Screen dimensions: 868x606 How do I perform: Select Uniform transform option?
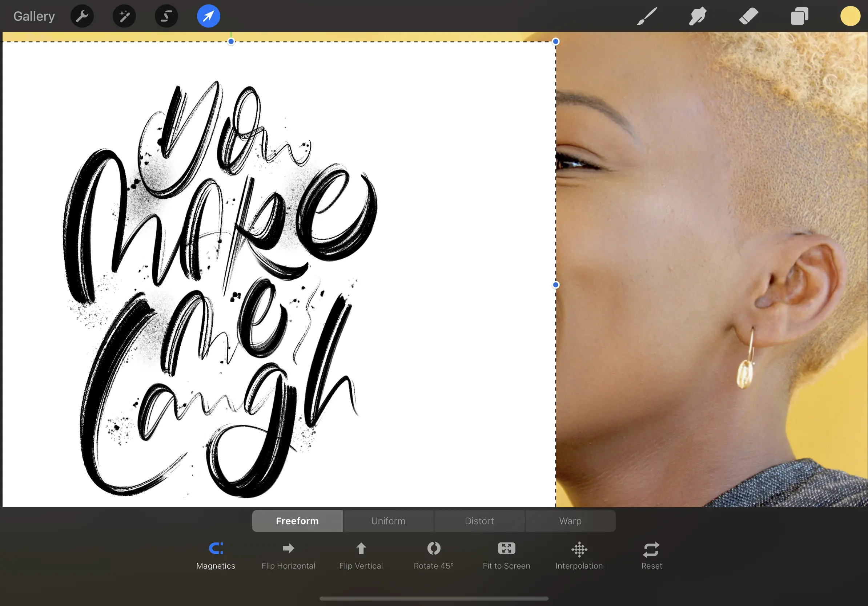pyautogui.click(x=389, y=521)
